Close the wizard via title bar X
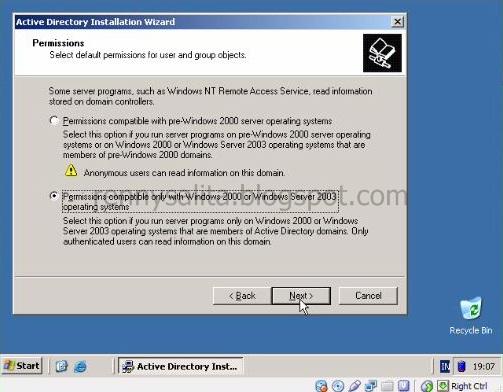This screenshot has height=392, width=503. point(397,22)
